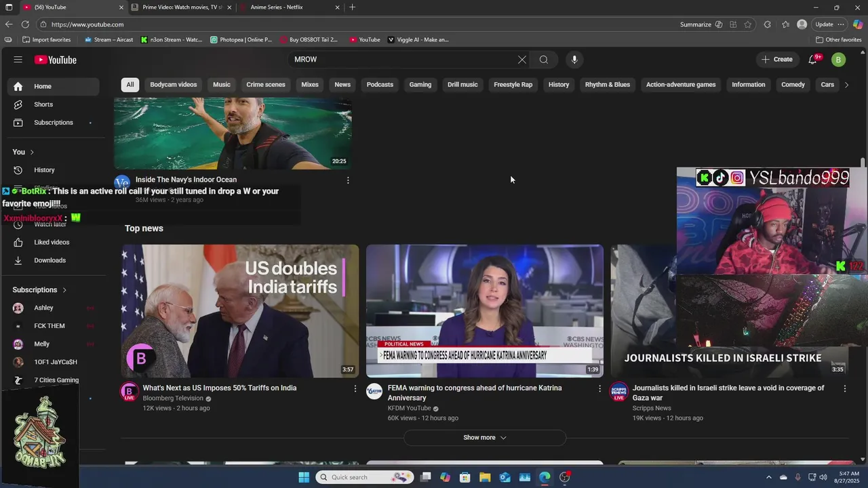This screenshot has height=488, width=868.
Task: Click the search magnifier button
Action: [x=544, y=60]
